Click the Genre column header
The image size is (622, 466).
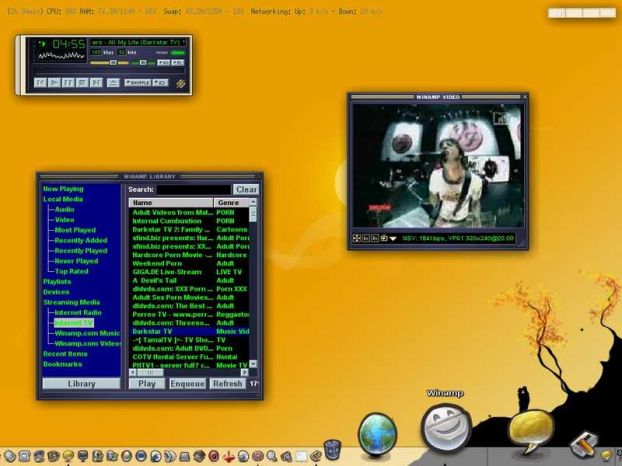pos(231,203)
